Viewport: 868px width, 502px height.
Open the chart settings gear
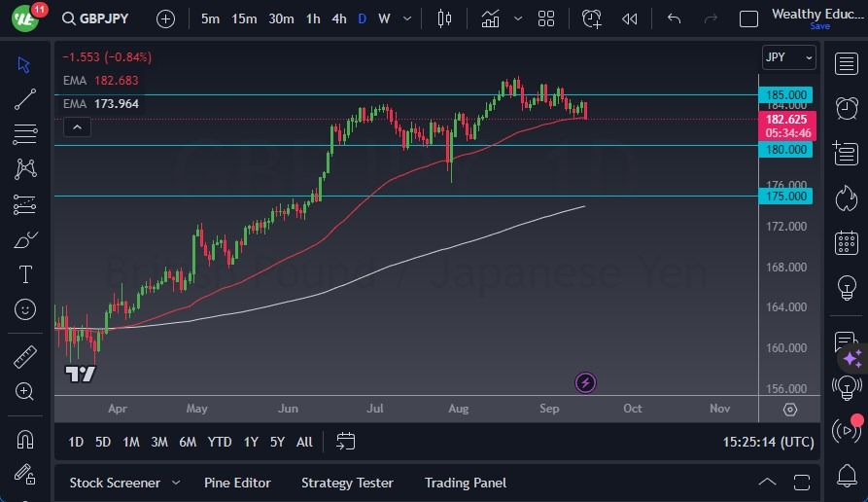pyautogui.click(x=789, y=409)
